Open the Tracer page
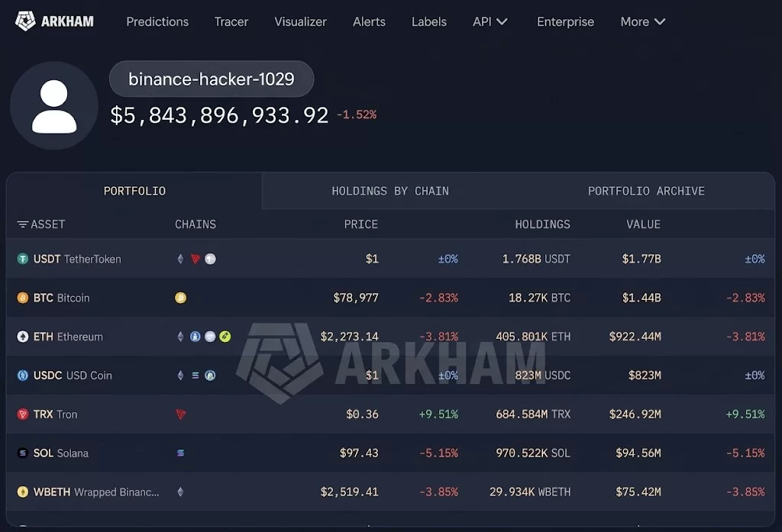 231,22
